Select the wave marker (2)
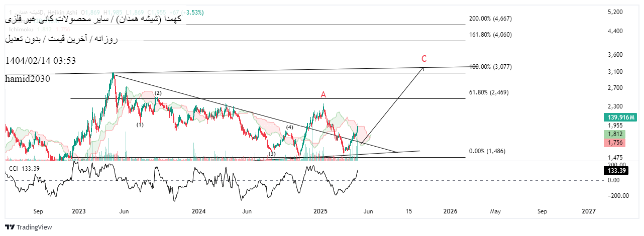 click(x=158, y=93)
